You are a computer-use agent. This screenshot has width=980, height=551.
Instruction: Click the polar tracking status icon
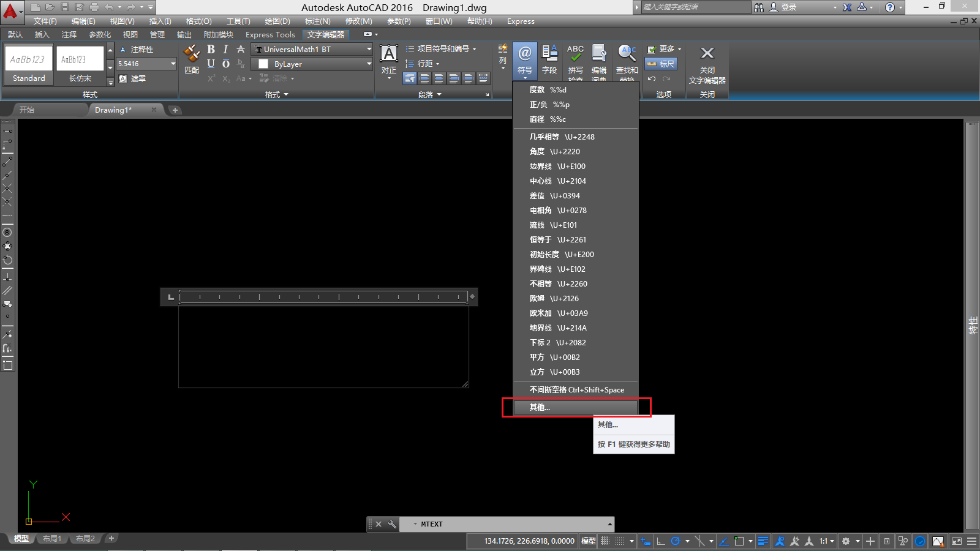point(676,541)
